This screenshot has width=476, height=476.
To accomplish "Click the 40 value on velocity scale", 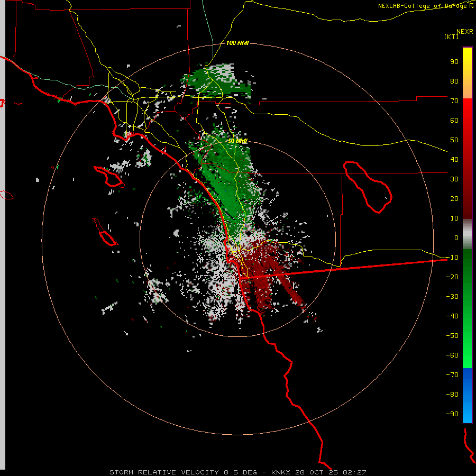I will [x=454, y=159].
